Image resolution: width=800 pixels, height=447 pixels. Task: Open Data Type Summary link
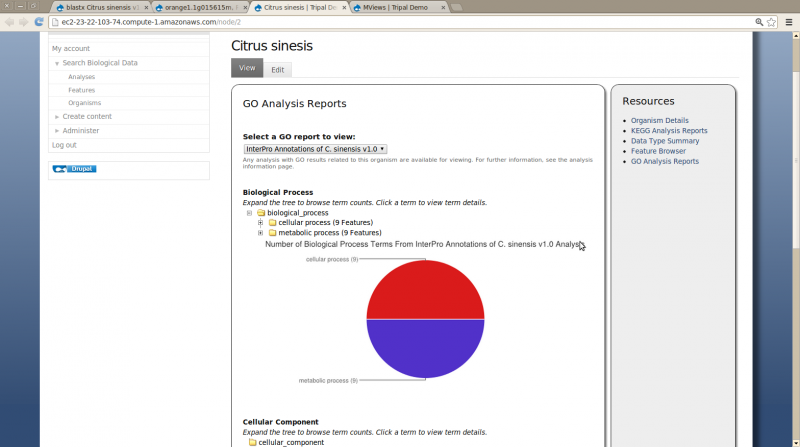[x=665, y=141]
